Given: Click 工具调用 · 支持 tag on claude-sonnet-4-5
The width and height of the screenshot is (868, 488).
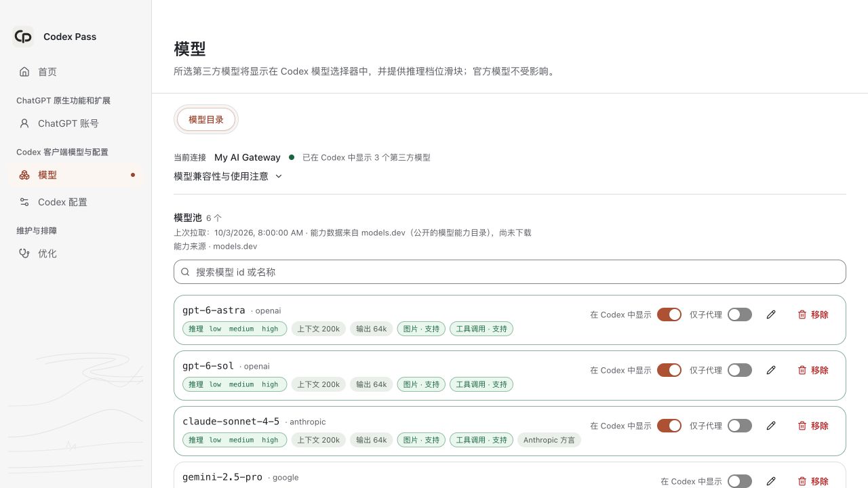Looking at the screenshot, I should coord(481,440).
